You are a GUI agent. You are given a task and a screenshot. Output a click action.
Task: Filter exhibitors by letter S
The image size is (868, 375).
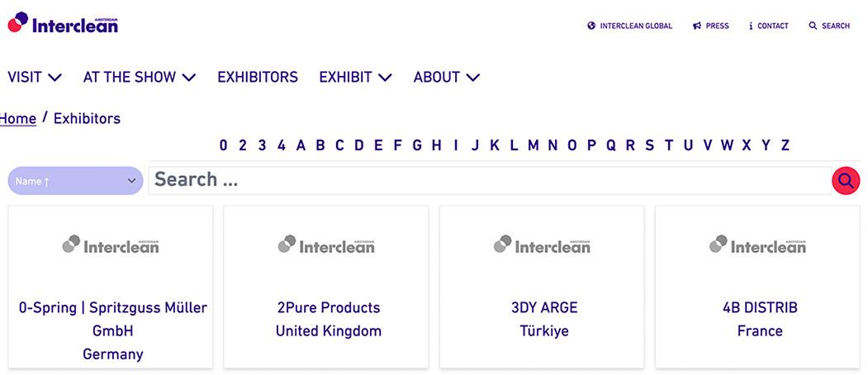pyautogui.click(x=650, y=145)
